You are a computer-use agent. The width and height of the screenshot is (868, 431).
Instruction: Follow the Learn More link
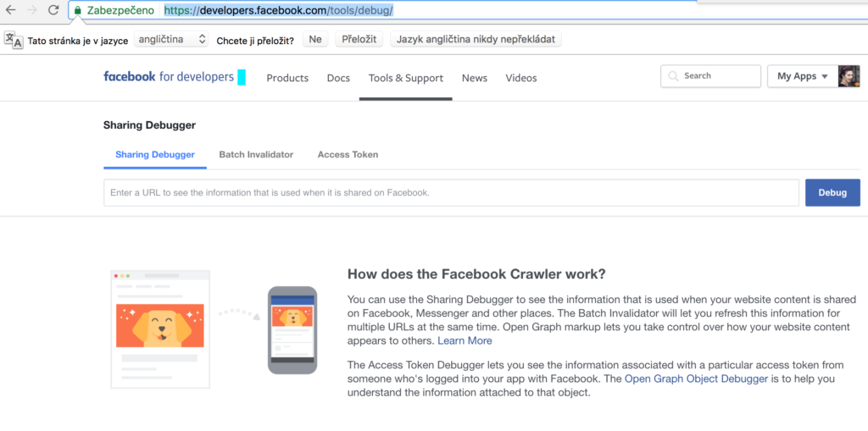click(x=465, y=340)
